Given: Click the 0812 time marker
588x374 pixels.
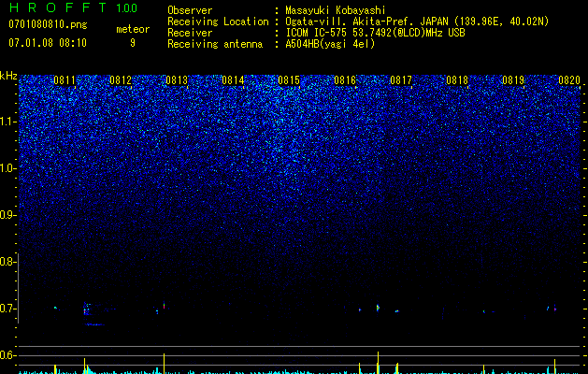Looking at the screenshot, I should 121,80.
